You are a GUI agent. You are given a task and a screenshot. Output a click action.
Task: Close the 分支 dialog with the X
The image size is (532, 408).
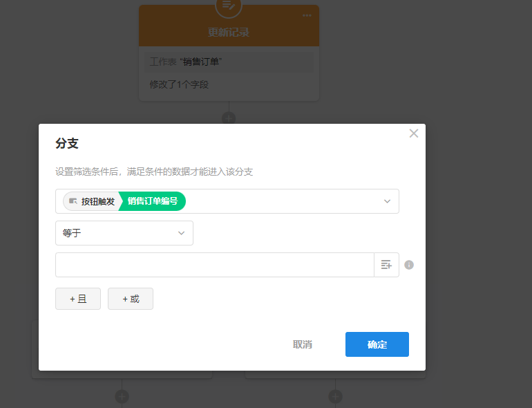[x=414, y=133]
